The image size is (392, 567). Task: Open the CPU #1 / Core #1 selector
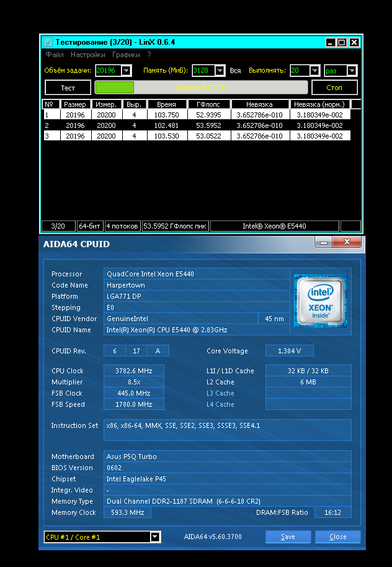click(x=102, y=537)
